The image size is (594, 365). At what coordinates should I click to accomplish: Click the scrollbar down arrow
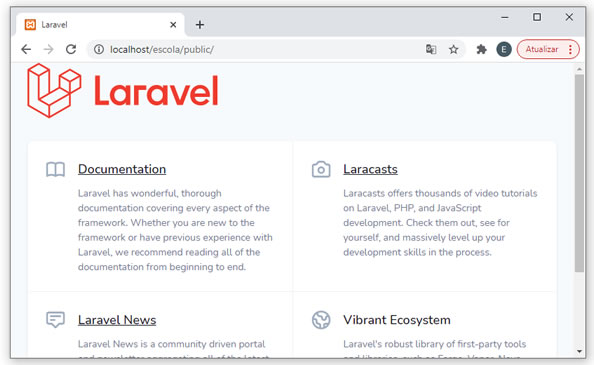[x=579, y=351]
